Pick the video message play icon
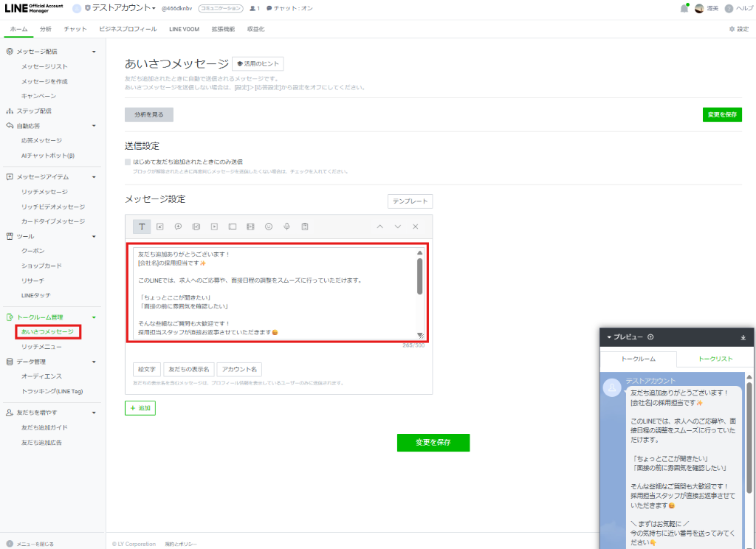756x549 pixels. (214, 227)
